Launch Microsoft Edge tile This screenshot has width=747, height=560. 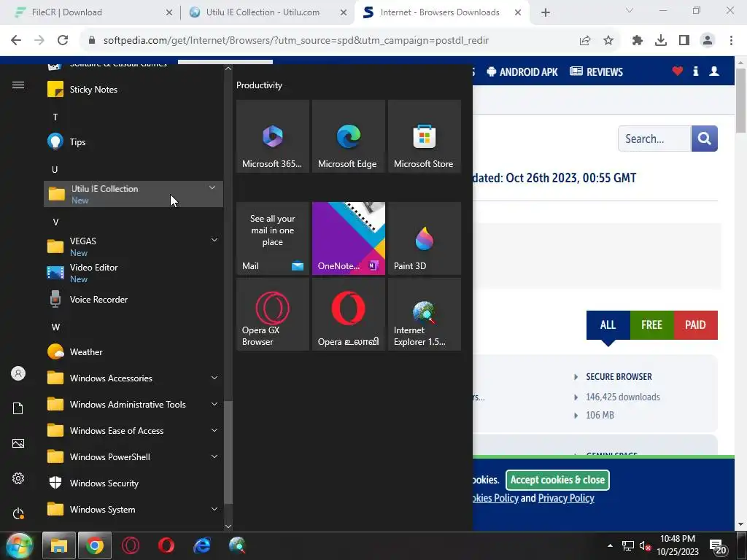(348, 136)
